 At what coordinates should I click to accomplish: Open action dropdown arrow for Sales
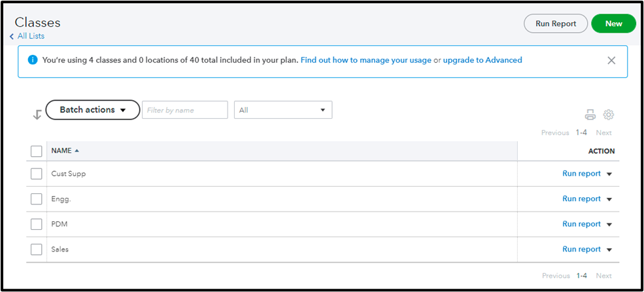point(609,250)
